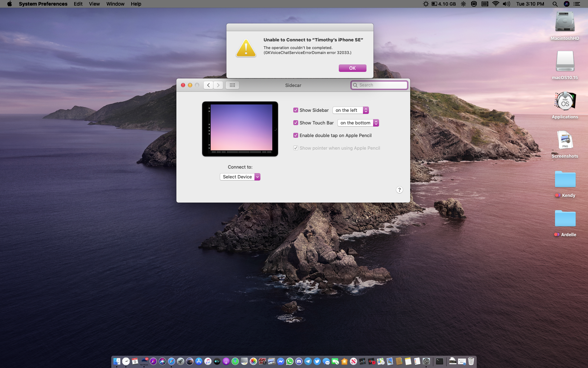Open the Window menu
Screen dimensions: 588x368
(x=115, y=4)
